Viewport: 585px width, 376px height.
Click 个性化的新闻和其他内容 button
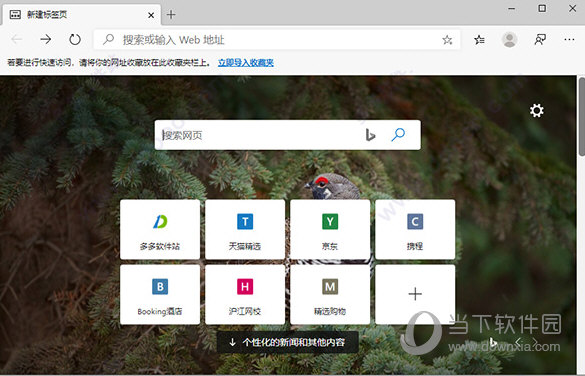(288, 342)
